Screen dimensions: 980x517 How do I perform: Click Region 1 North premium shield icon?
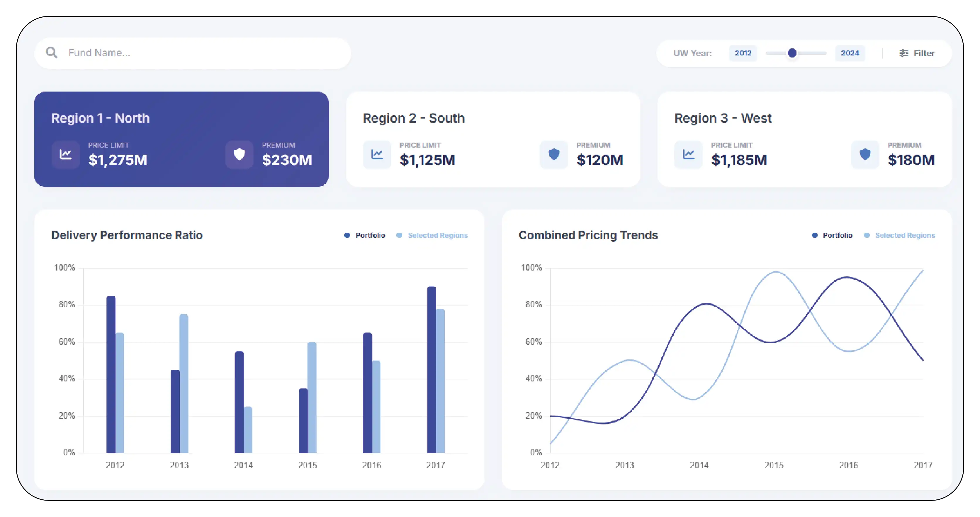(x=239, y=155)
